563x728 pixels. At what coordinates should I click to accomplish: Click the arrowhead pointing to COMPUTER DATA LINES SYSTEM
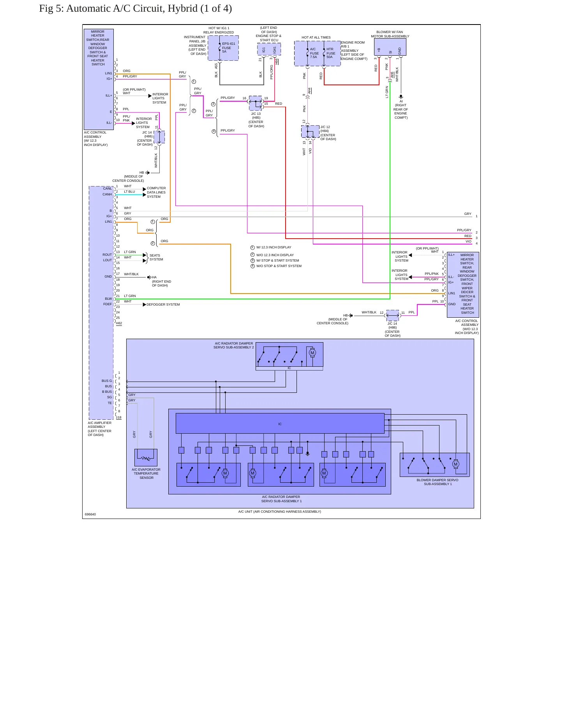coord(145,189)
